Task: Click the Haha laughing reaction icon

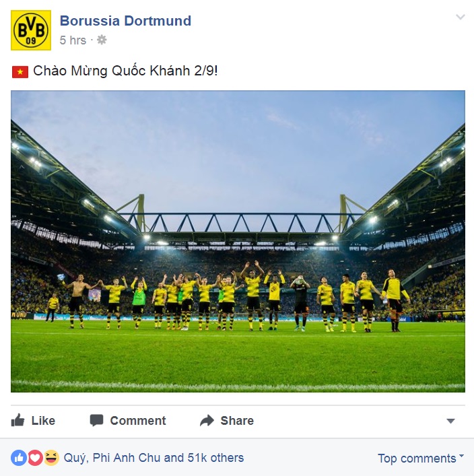Action: click(x=52, y=458)
